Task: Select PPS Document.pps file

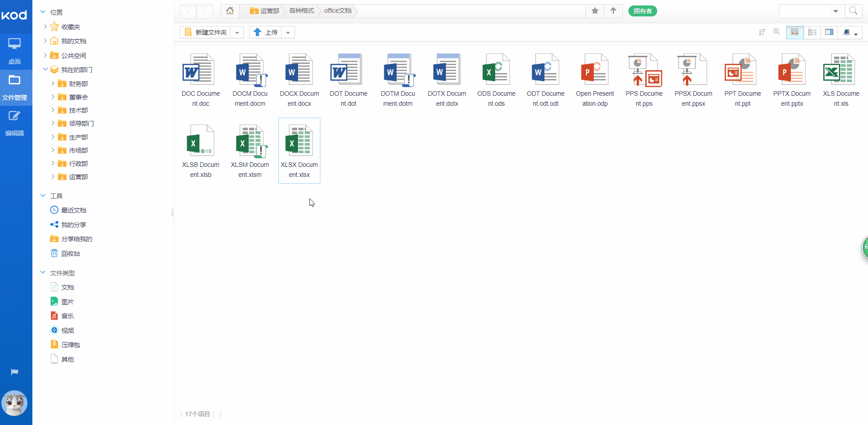Action: point(644,80)
